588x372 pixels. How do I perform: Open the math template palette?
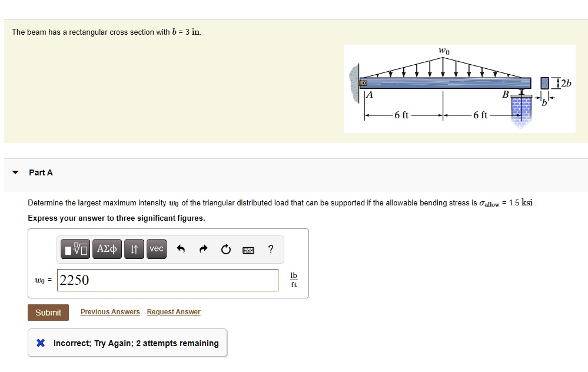[x=75, y=249]
